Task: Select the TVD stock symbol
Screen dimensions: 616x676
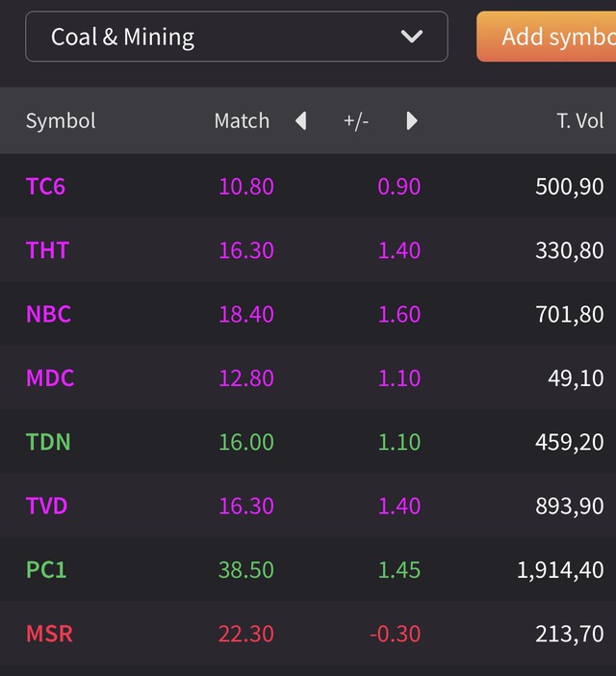Action: [x=47, y=506]
